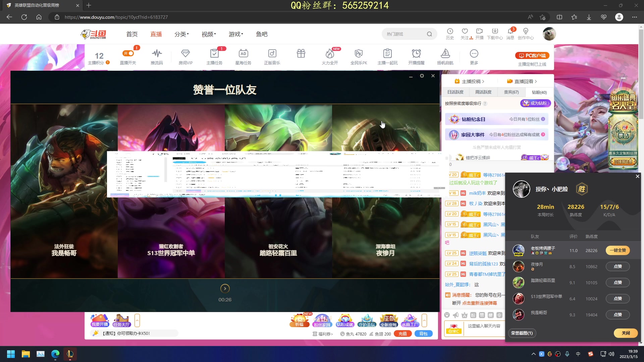
Task: Flip the 直播开关 live switch off
Action: coord(128,53)
